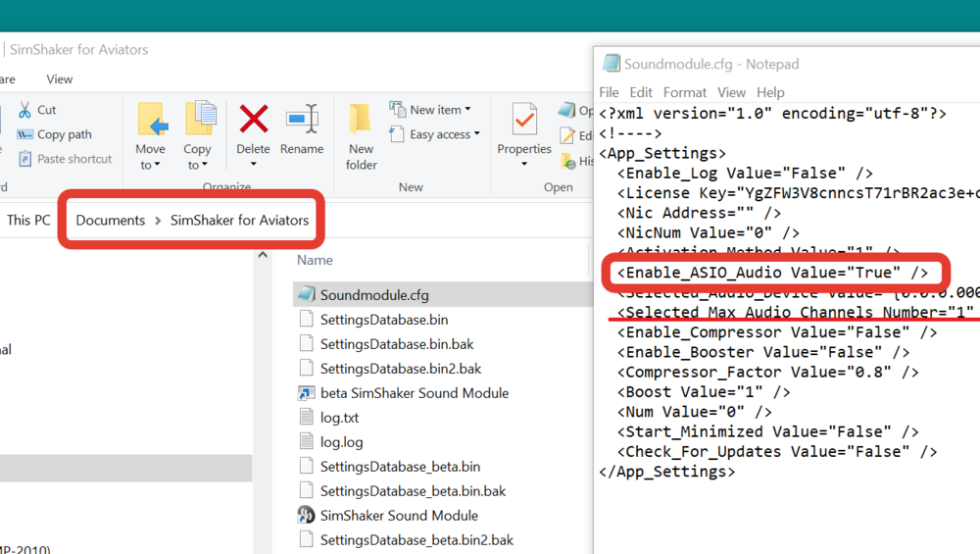This screenshot has width=980, height=554.
Task: Click the Properties checkmark icon
Action: [x=524, y=119]
